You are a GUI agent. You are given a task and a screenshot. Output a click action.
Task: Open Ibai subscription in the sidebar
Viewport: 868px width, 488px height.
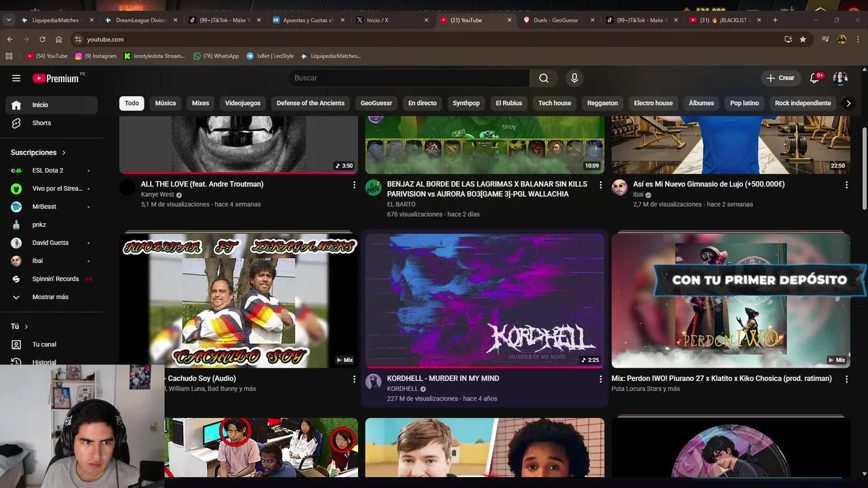(x=53, y=261)
